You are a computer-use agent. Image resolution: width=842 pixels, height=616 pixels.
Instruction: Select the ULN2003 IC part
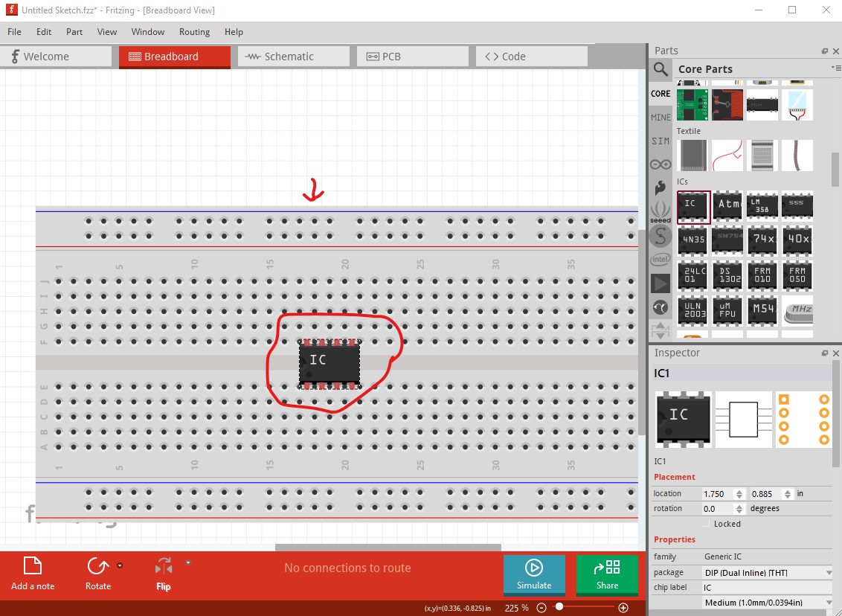pyautogui.click(x=692, y=310)
